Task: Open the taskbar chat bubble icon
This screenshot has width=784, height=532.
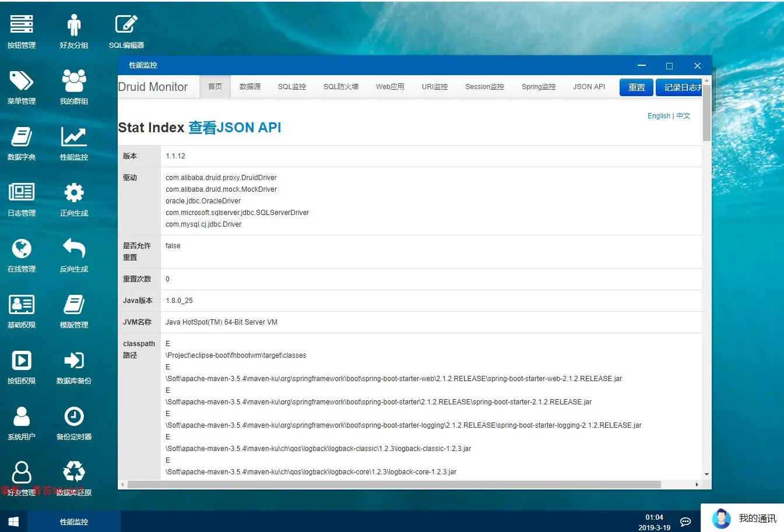Action: tap(685, 522)
